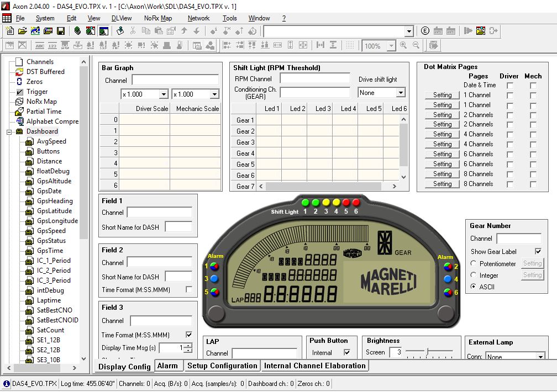Viewport: 557px width, 392px height.
Task: Click Setting button beside Integer
Action: tap(533, 275)
